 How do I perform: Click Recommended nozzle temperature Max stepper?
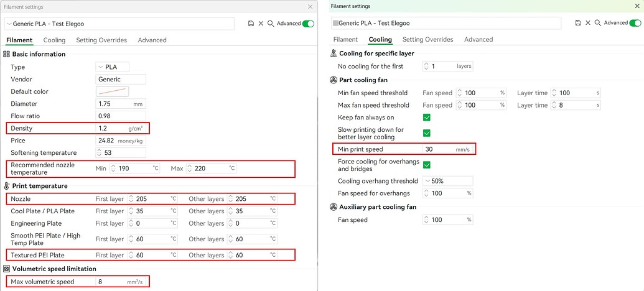(190, 169)
